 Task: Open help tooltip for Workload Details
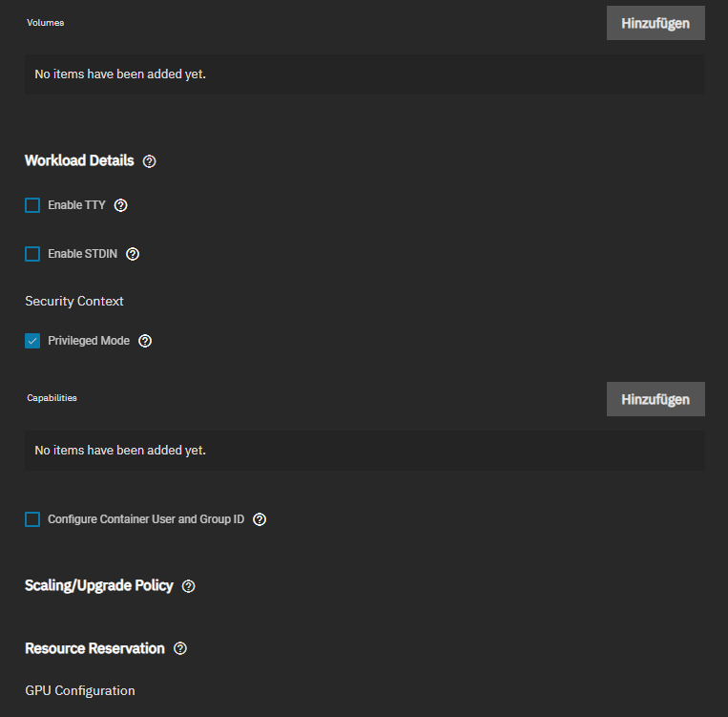[x=149, y=161]
